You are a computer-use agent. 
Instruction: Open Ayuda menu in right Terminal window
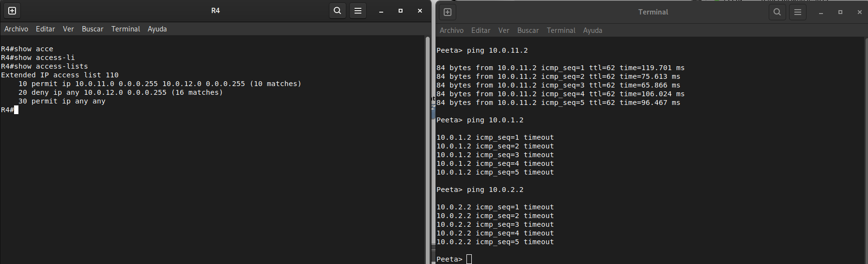(593, 30)
